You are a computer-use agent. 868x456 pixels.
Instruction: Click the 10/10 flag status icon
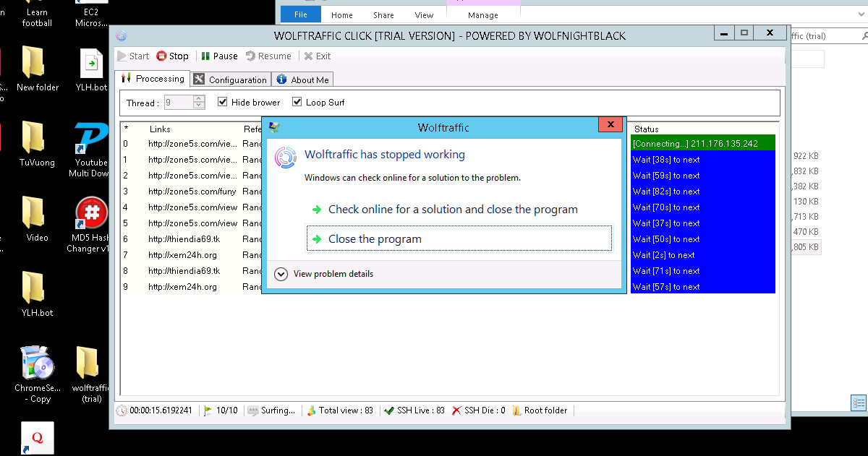point(208,410)
